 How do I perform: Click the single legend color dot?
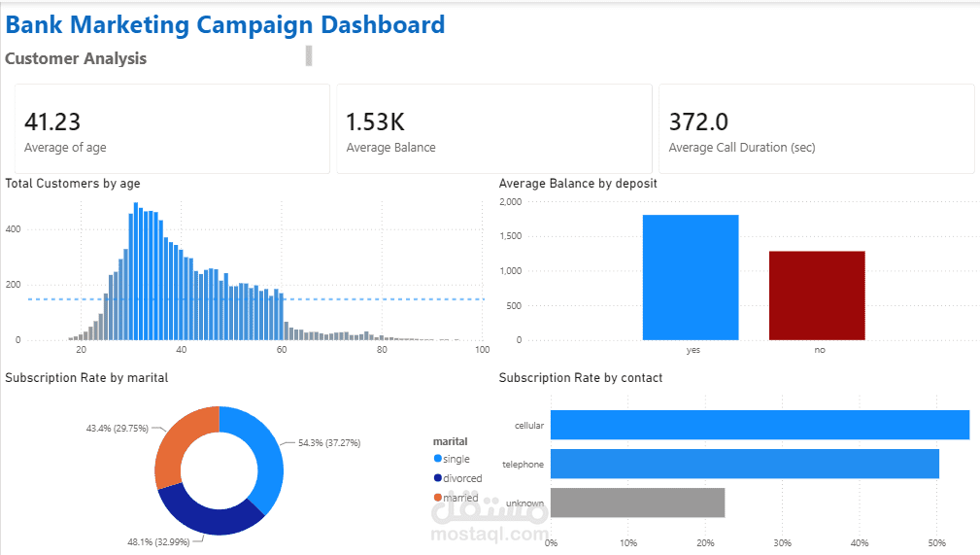pos(437,459)
